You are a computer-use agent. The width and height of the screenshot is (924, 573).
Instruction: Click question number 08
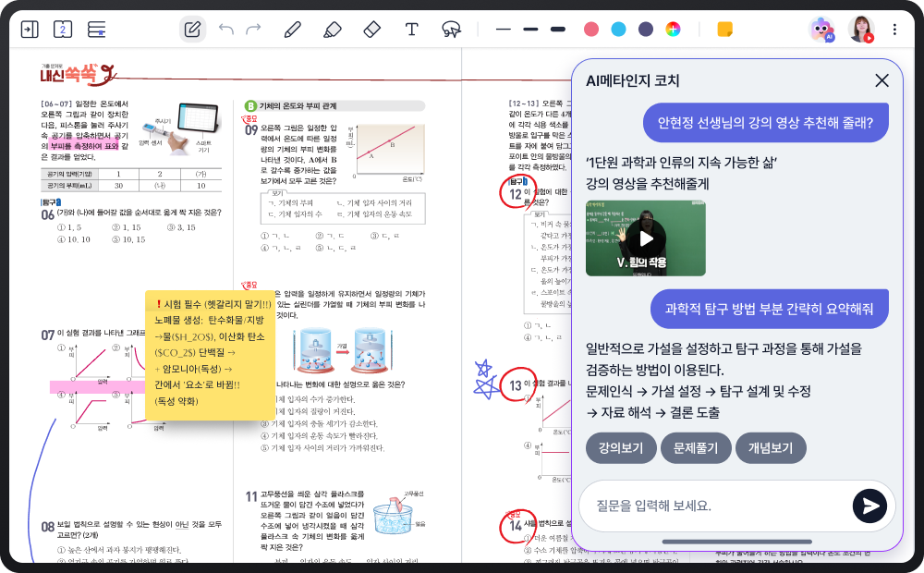(48, 527)
